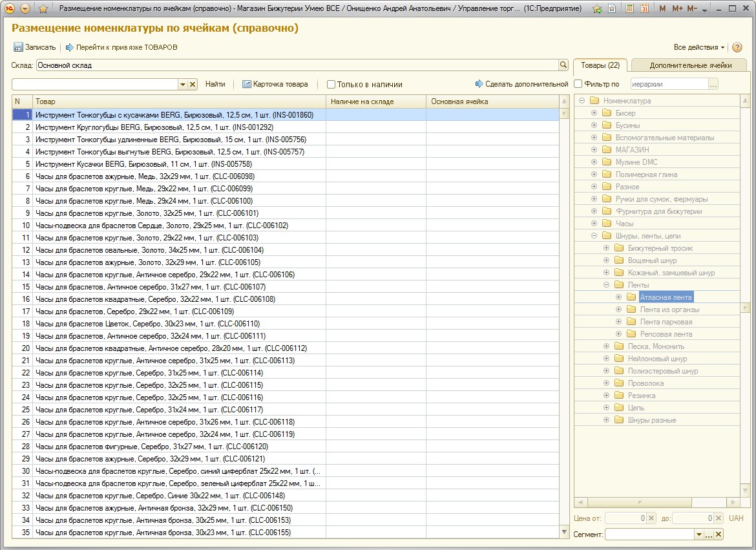Toggle the Фильтр по checkbox
Image resolution: width=756 pixels, height=550 pixels.
pyautogui.click(x=578, y=84)
